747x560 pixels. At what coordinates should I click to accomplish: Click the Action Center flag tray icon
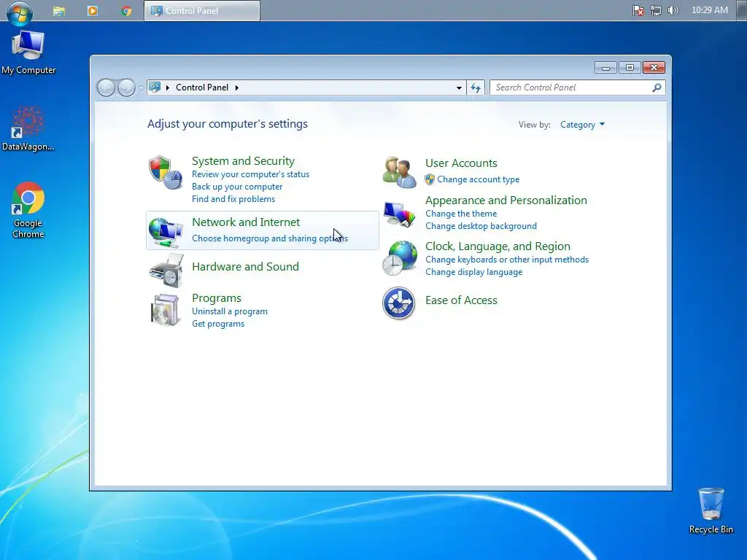pyautogui.click(x=638, y=10)
